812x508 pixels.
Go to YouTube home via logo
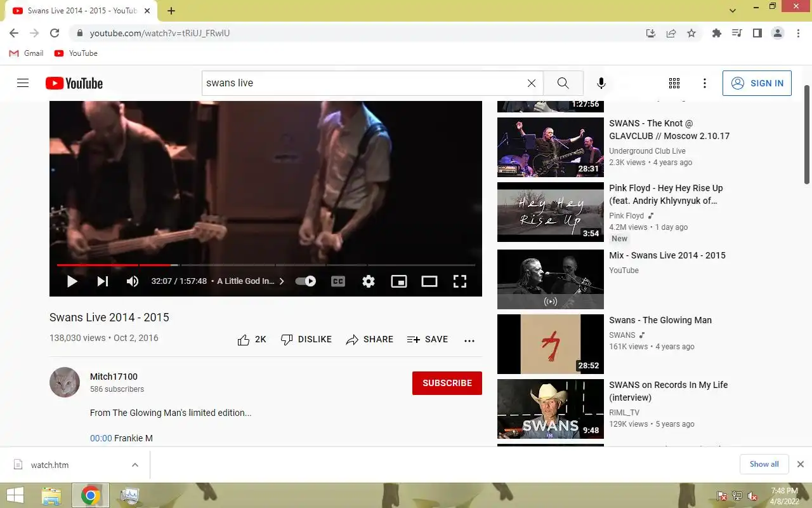pyautogui.click(x=74, y=83)
